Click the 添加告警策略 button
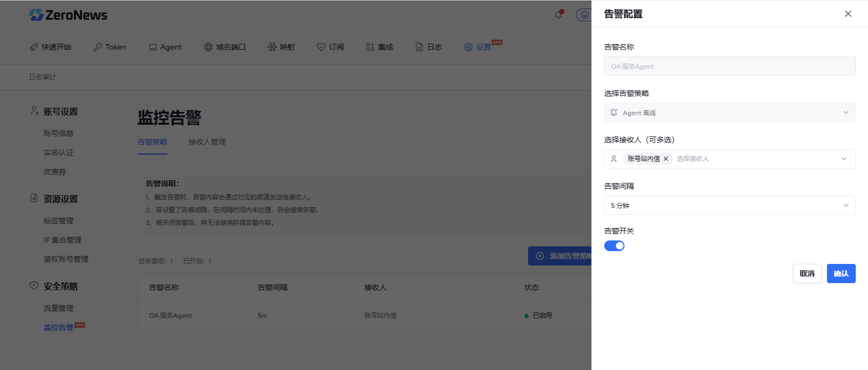The image size is (868, 370). [x=560, y=256]
